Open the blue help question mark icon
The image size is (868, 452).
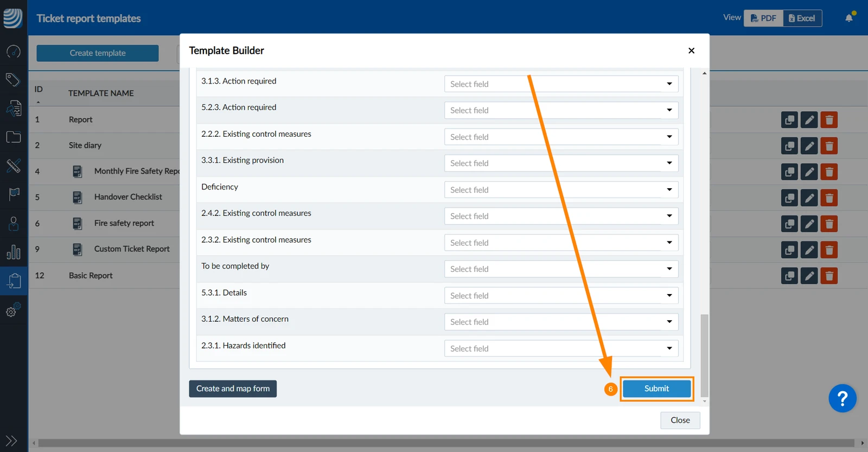(x=843, y=399)
